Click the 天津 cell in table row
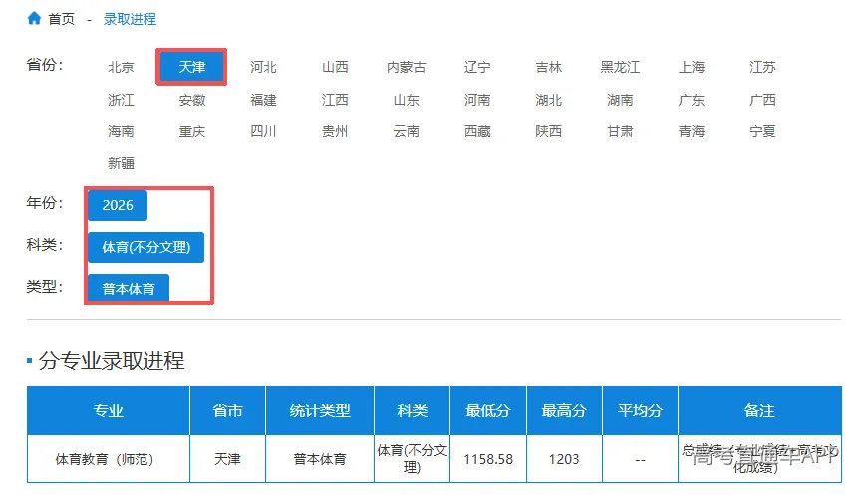 (x=227, y=459)
